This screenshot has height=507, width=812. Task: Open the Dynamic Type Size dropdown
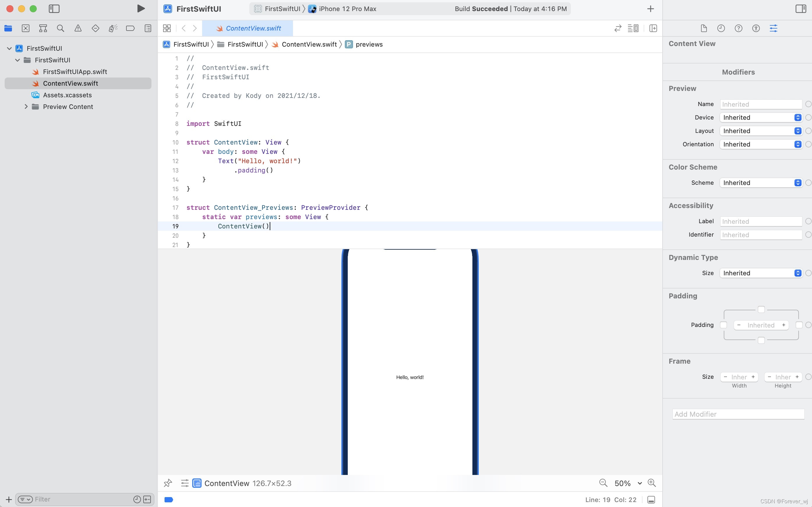pyautogui.click(x=761, y=273)
